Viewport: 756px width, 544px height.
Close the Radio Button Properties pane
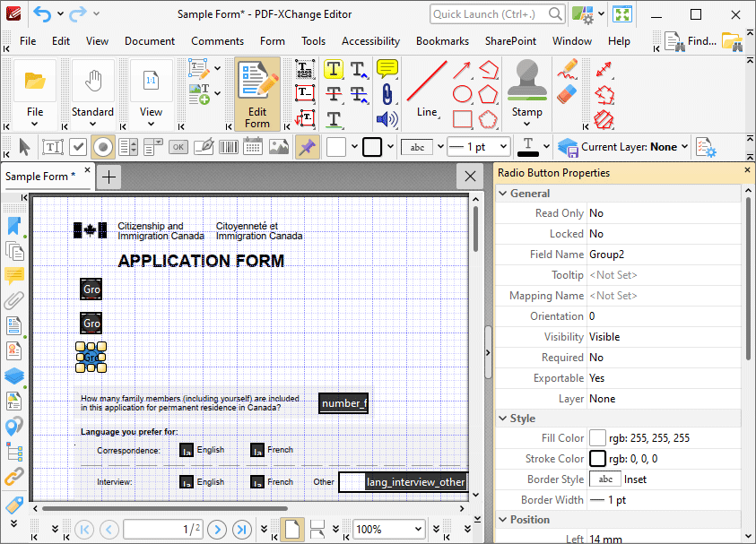tap(747, 170)
